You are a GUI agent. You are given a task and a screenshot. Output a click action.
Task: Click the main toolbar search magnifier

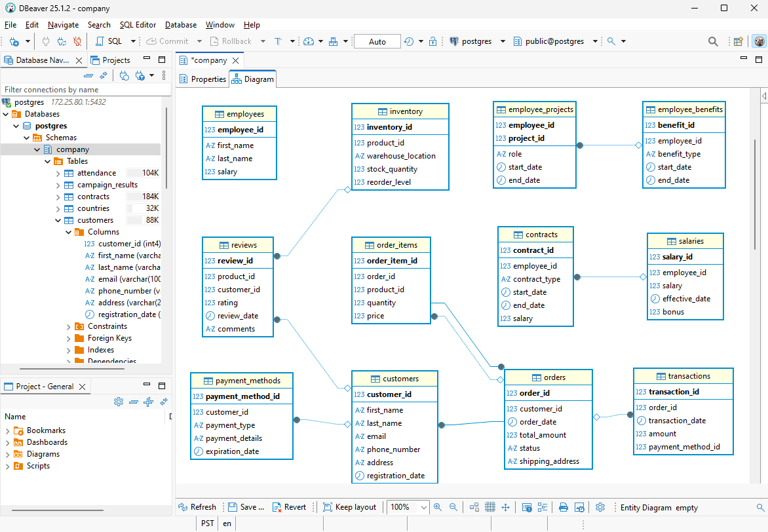[x=713, y=42]
